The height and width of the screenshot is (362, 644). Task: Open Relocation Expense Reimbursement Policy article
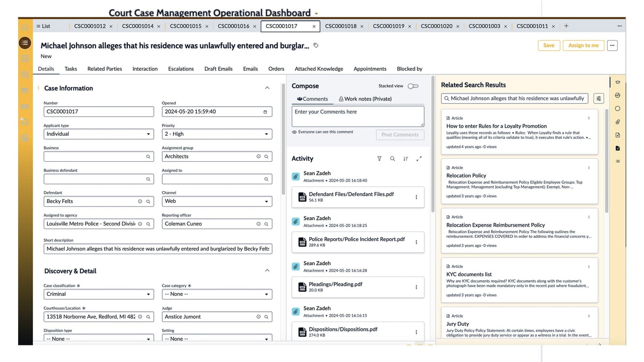coord(495,225)
